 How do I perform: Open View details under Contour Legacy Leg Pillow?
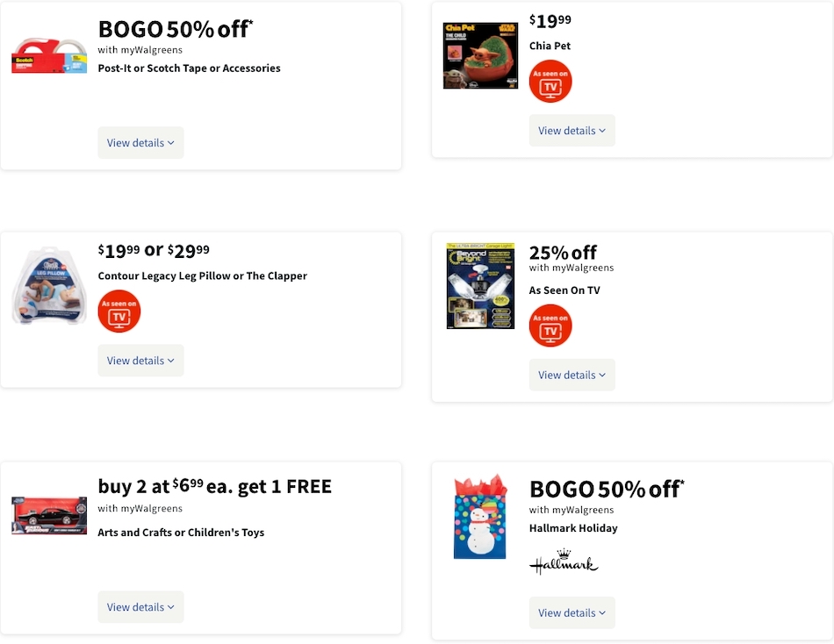(x=140, y=360)
